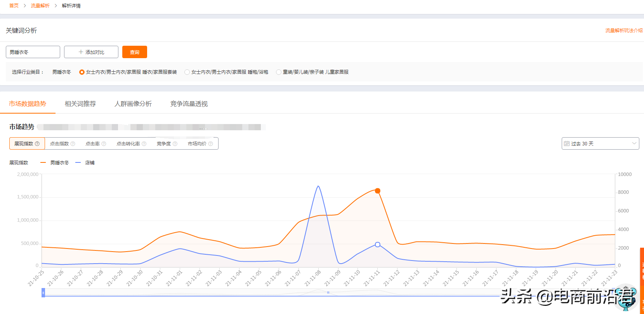Click keyword input field 男睡衣冬
The height and width of the screenshot is (314, 644).
(33, 52)
